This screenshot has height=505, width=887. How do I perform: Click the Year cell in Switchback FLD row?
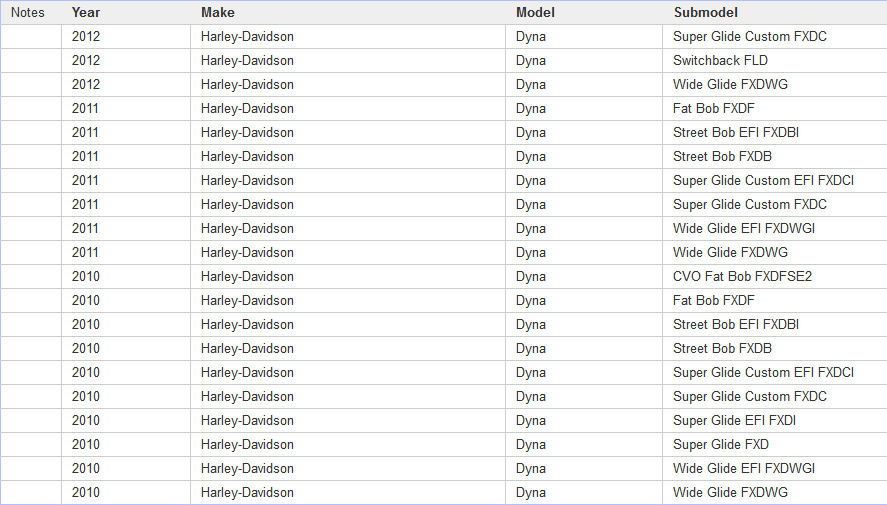point(86,60)
